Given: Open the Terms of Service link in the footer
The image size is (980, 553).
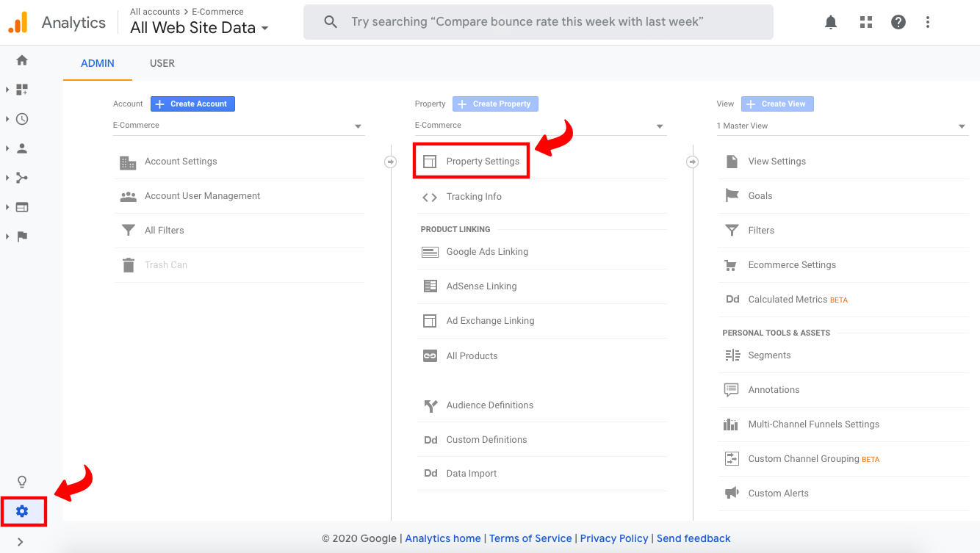Looking at the screenshot, I should pyautogui.click(x=530, y=538).
